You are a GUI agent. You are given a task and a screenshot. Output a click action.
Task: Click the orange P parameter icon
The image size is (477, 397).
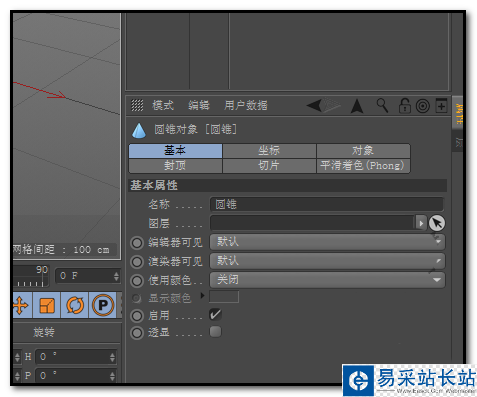(103, 305)
